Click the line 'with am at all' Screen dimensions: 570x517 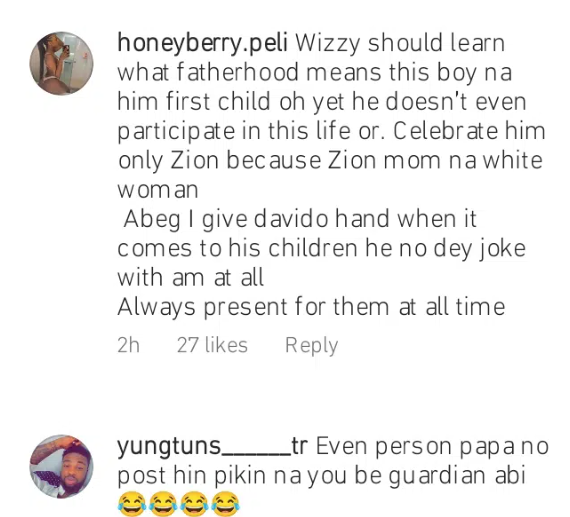pyautogui.click(x=190, y=278)
